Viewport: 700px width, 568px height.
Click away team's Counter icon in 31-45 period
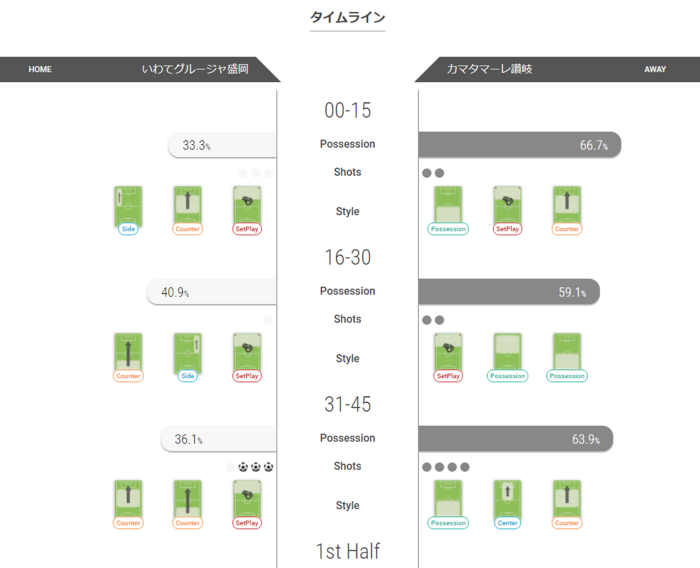[x=566, y=502]
